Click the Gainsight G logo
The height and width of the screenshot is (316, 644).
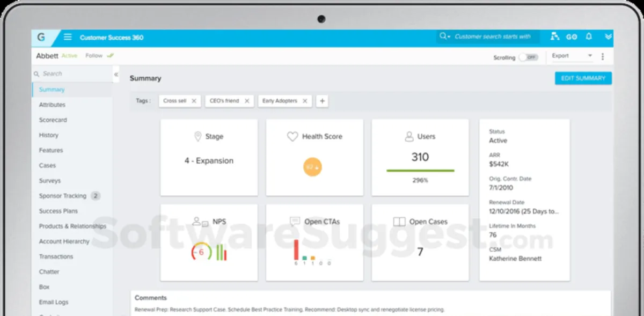point(41,38)
